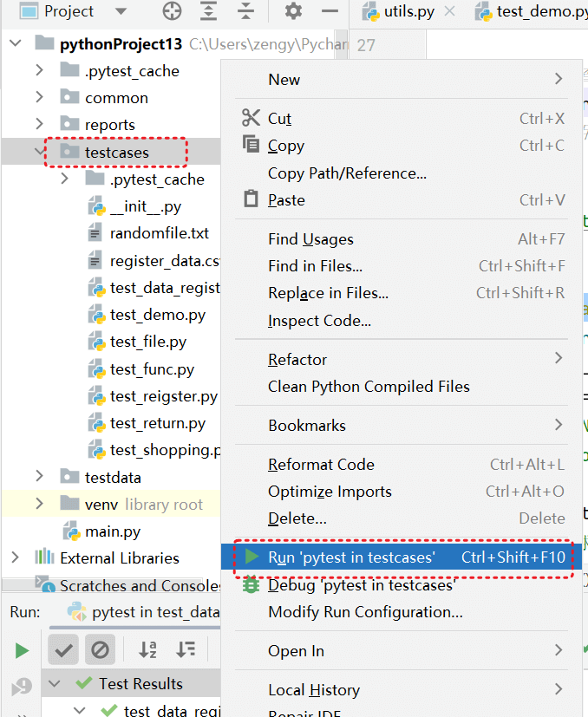Image resolution: width=588 pixels, height=717 pixels.
Task: Close the utils.py editor tab
Action: pos(450,11)
